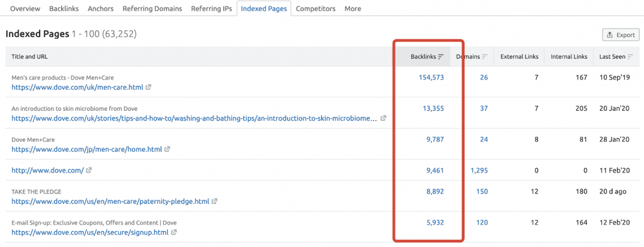
Task: Open the Referring Domains tab
Action: click(152, 8)
